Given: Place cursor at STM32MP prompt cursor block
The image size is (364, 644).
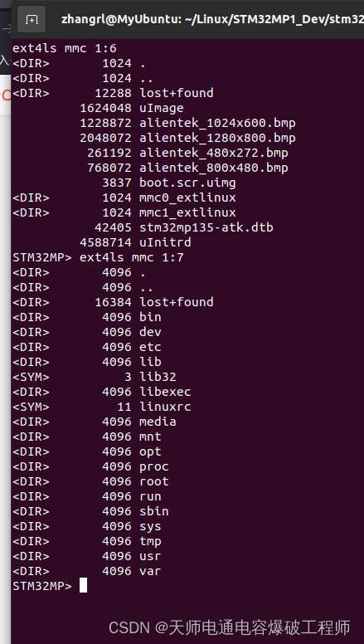Looking at the screenshot, I should coord(83,585).
